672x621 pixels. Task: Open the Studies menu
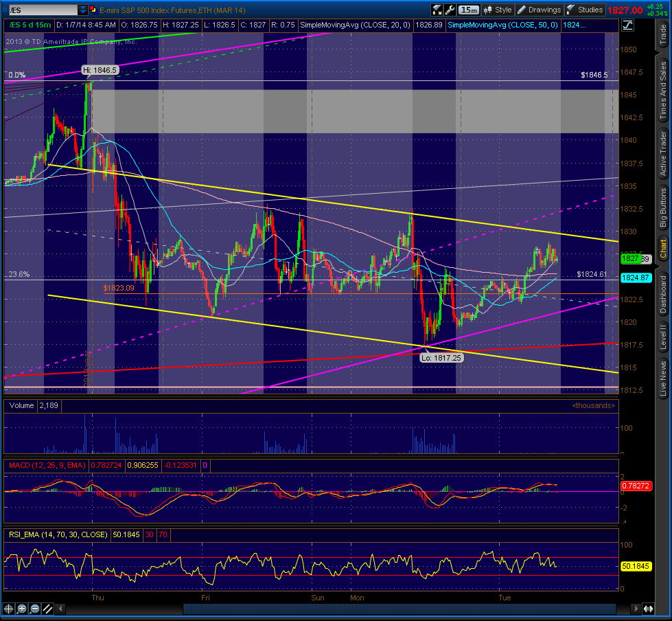[585, 10]
